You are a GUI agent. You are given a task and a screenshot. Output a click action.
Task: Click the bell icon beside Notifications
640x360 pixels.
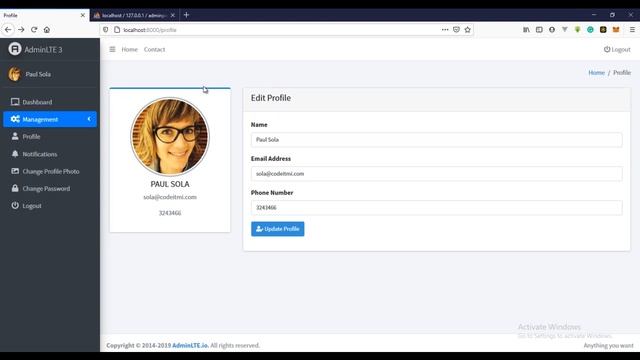tap(15, 154)
